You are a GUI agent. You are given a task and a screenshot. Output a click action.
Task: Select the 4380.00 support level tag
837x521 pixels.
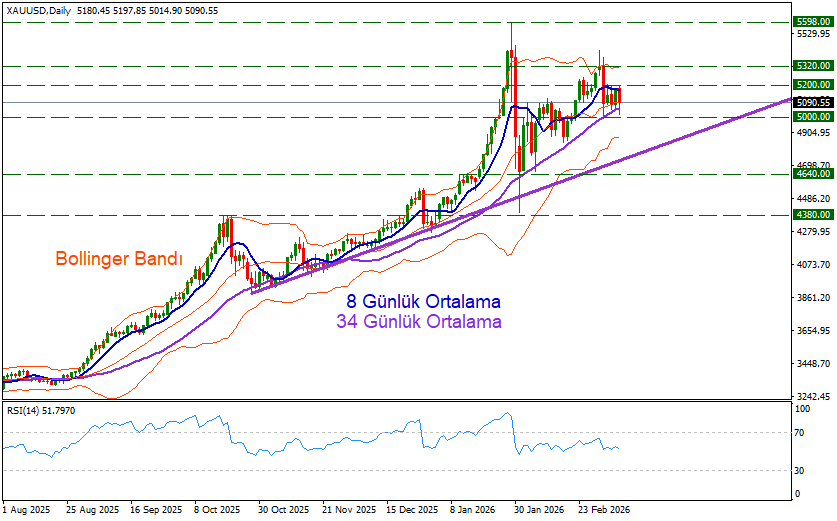tap(813, 215)
